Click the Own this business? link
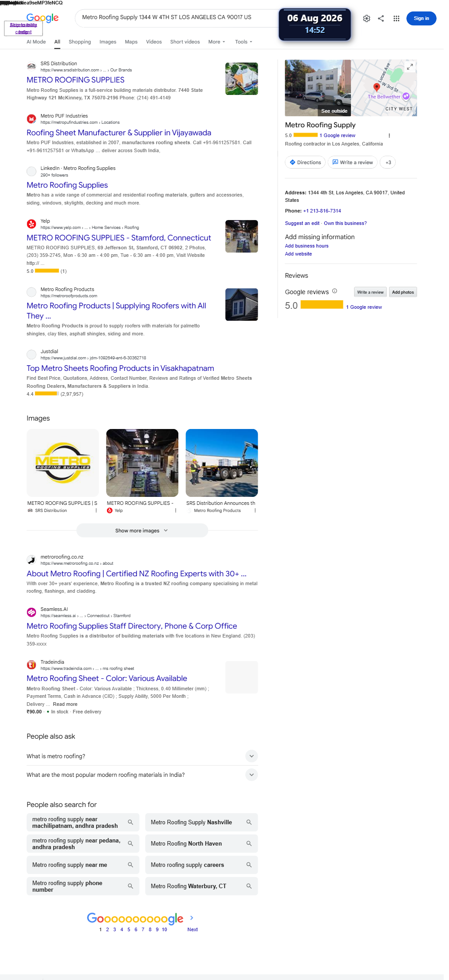The width and height of the screenshot is (449, 980). [x=345, y=224]
